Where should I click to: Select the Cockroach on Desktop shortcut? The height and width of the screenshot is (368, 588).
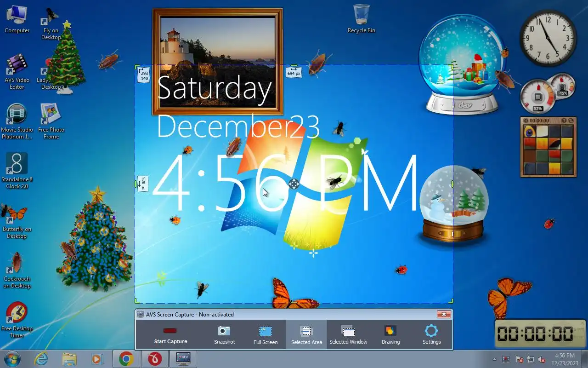[x=17, y=270]
